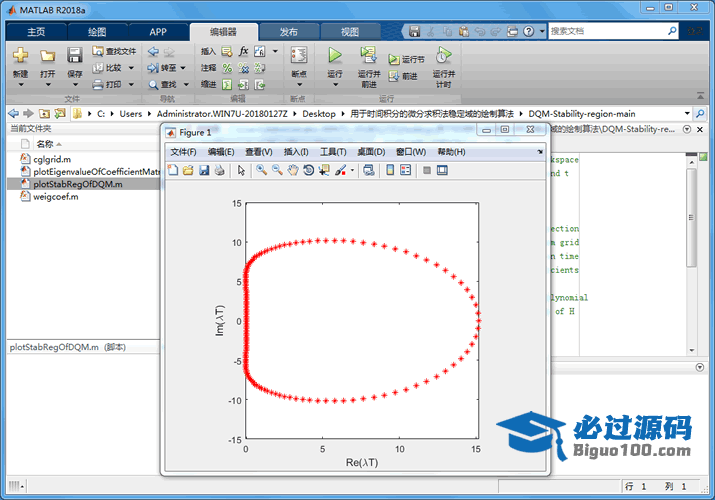Image resolution: width=715 pixels, height=500 pixels.
Task: Switch to the Plots (绘图) tab
Action: 97,32
